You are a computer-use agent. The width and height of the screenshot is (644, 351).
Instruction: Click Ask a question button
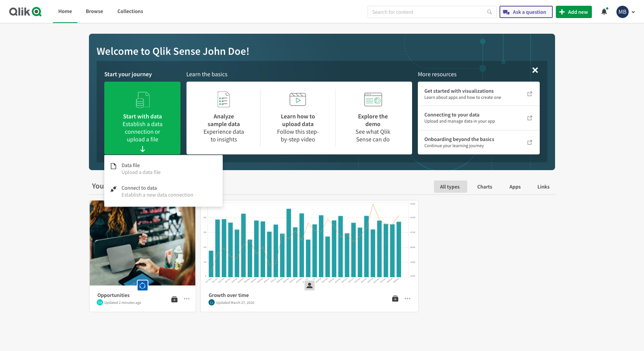(526, 12)
